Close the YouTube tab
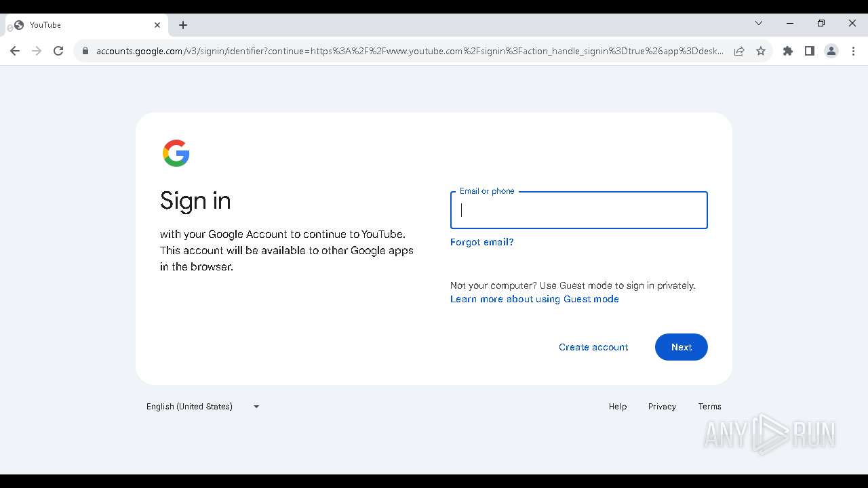This screenshot has height=488, width=868. (157, 25)
